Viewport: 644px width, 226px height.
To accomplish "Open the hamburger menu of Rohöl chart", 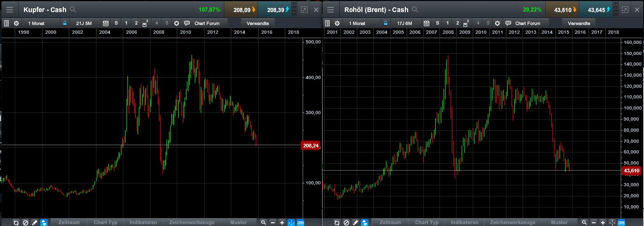I will (x=331, y=9).
